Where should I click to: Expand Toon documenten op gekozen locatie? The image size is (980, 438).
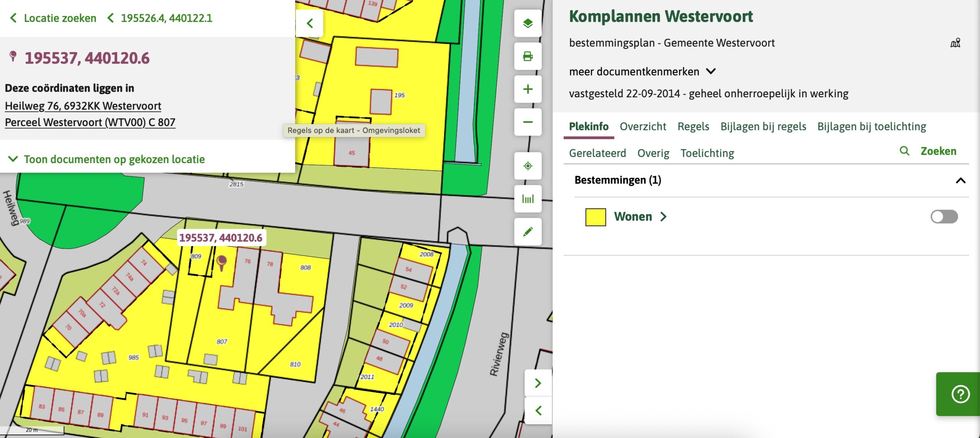107,159
